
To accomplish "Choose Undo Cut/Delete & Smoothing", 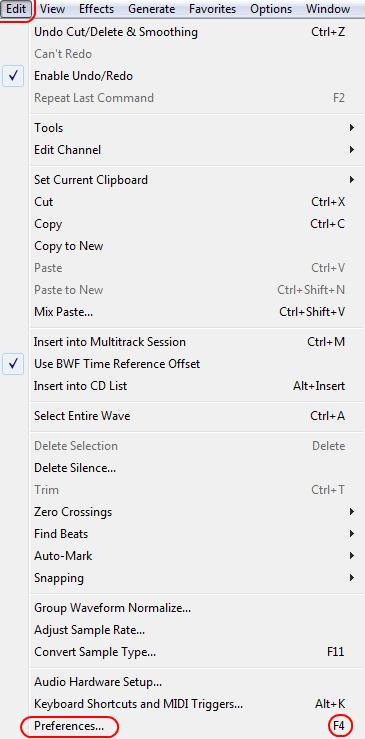I will [189, 32].
